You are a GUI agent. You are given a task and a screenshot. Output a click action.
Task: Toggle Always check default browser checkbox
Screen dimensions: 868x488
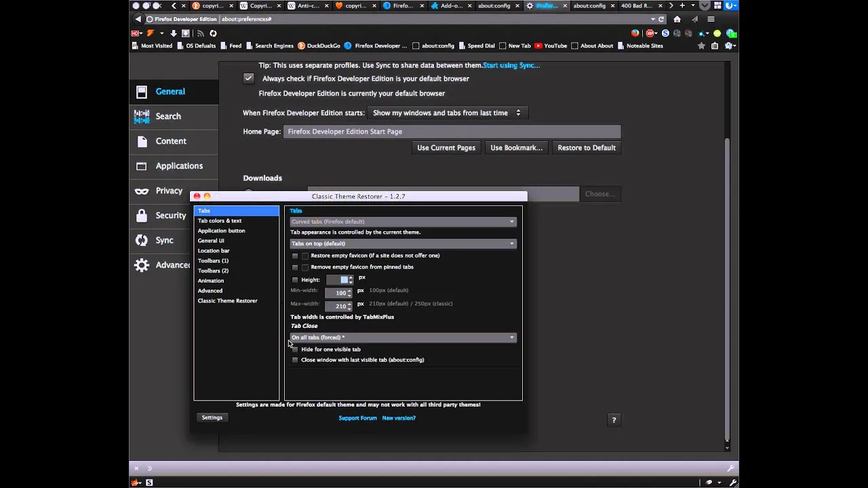(249, 79)
